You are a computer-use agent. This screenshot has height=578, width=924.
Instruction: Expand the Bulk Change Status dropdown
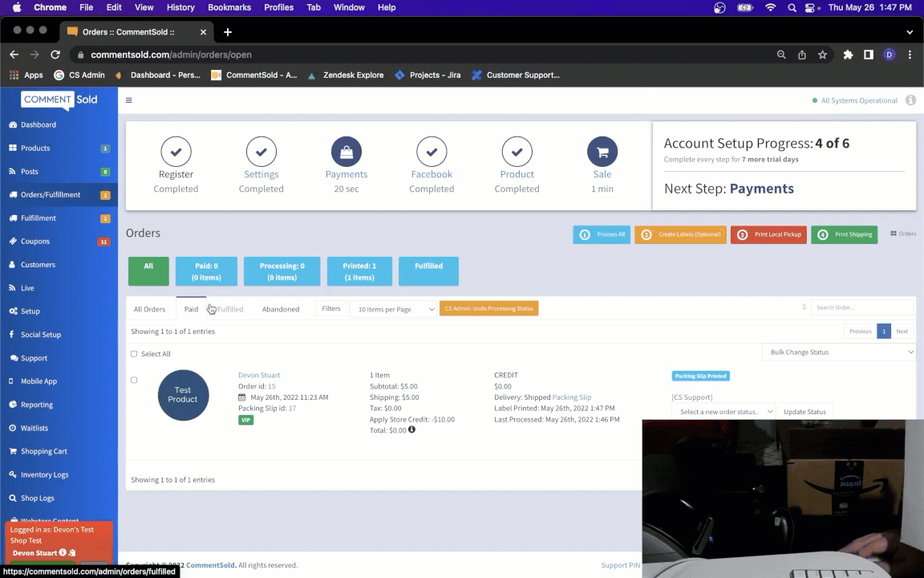coord(838,352)
